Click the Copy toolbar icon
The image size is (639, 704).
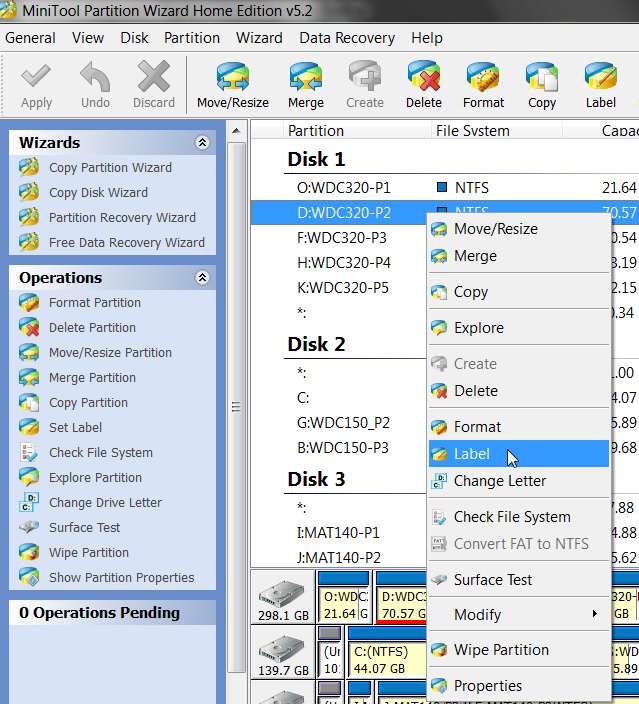pyautogui.click(x=542, y=85)
